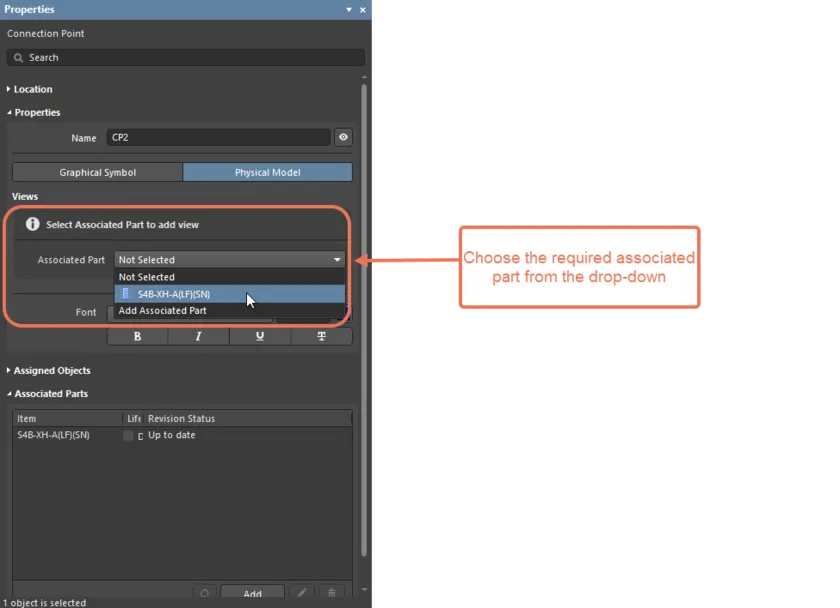The height and width of the screenshot is (608, 840).
Task: Click the refresh icon beside Add button
Action: pyautogui.click(x=204, y=593)
